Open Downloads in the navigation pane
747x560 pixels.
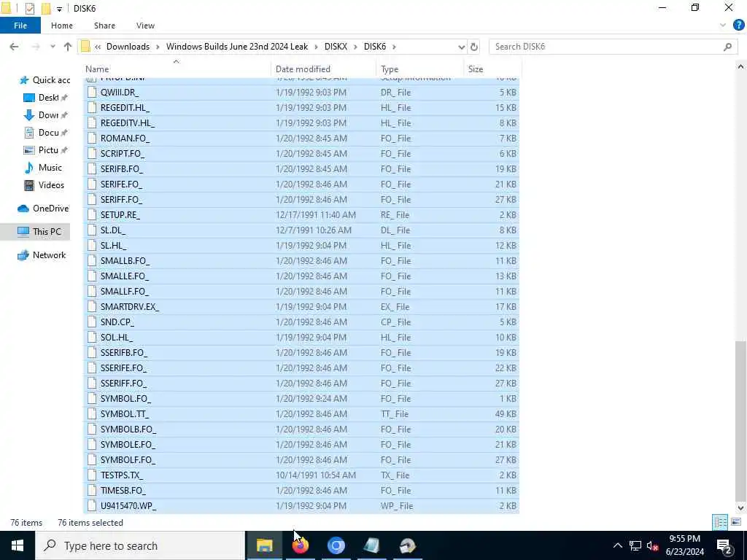(x=46, y=115)
